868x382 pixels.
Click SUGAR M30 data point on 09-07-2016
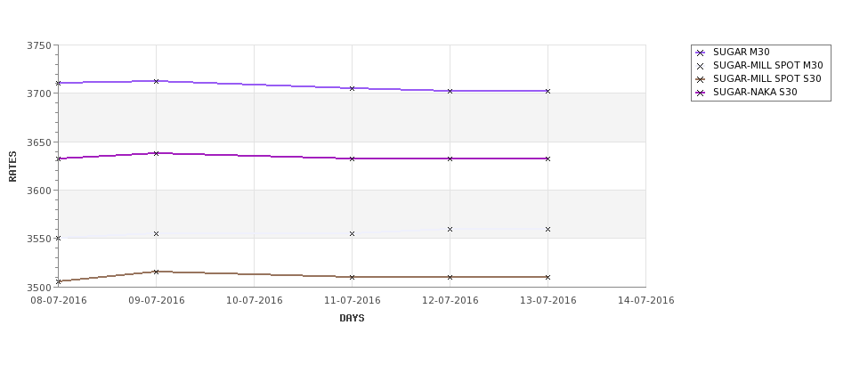pyautogui.click(x=156, y=81)
